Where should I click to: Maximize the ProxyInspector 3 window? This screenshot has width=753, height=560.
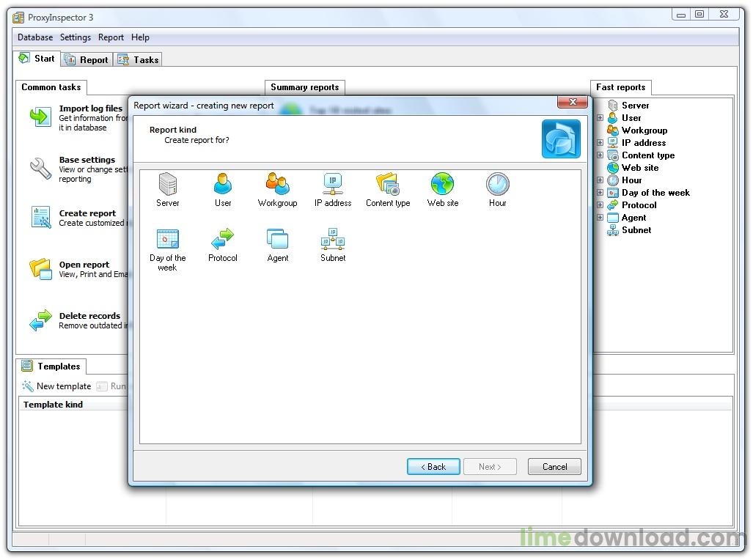click(x=699, y=15)
